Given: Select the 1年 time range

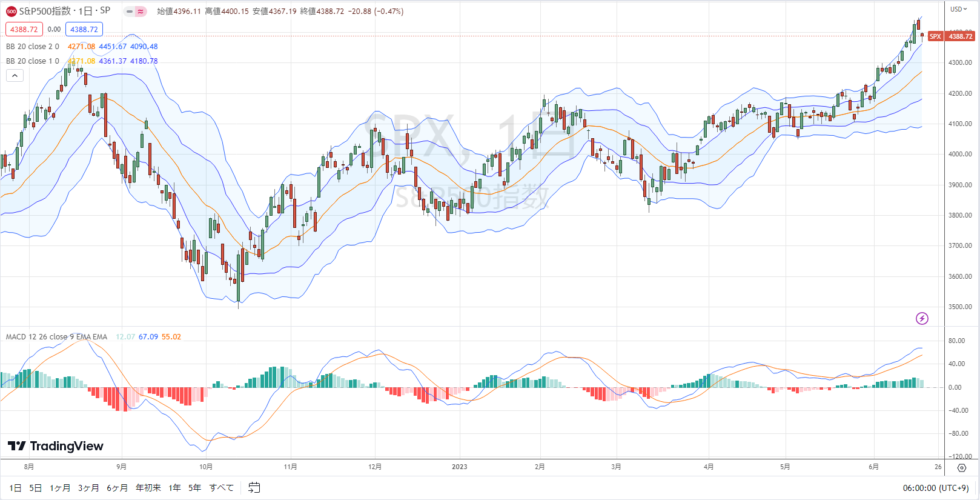Looking at the screenshot, I should coord(175,487).
